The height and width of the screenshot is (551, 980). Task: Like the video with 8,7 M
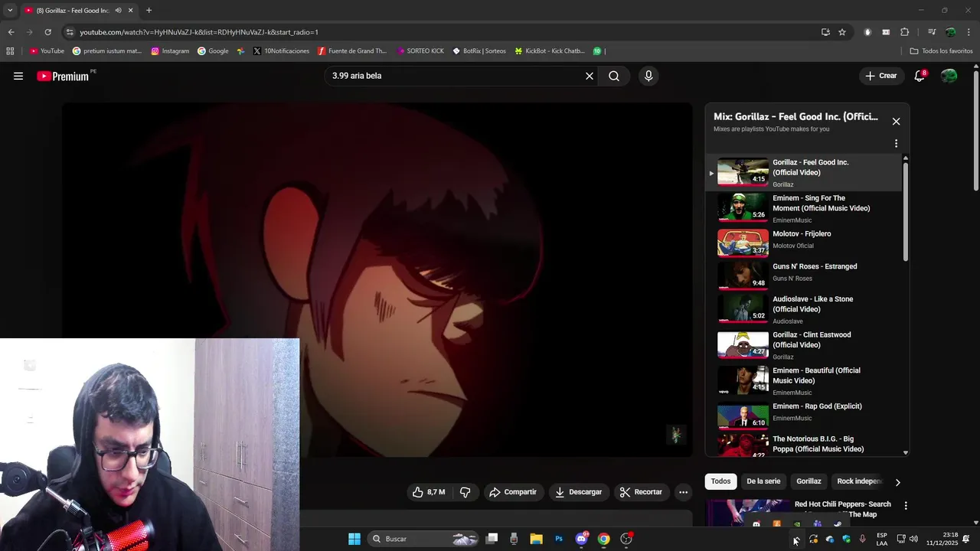429,492
